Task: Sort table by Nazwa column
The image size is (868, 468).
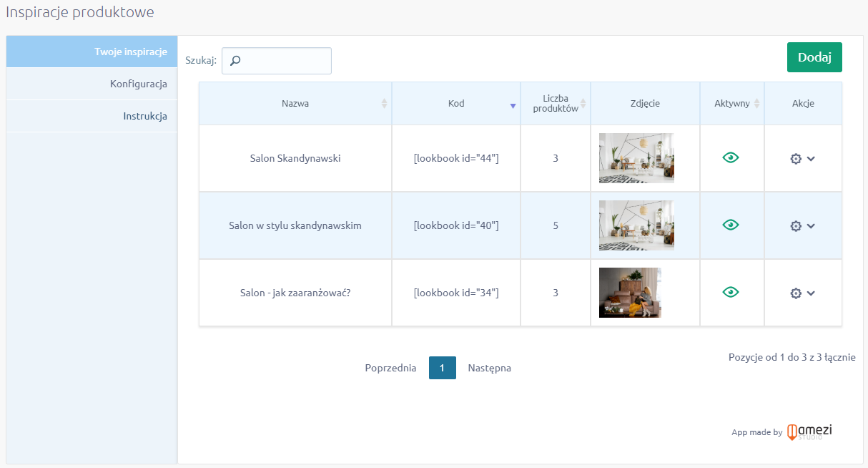Action: click(295, 104)
